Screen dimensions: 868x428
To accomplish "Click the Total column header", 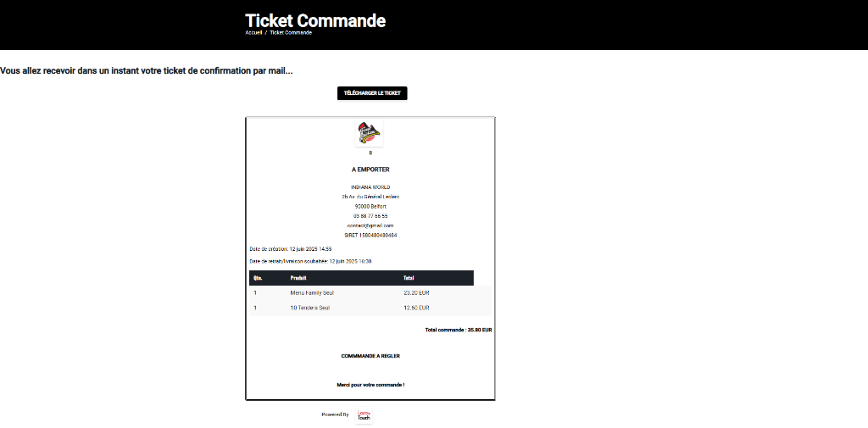I will [x=409, y=278].
